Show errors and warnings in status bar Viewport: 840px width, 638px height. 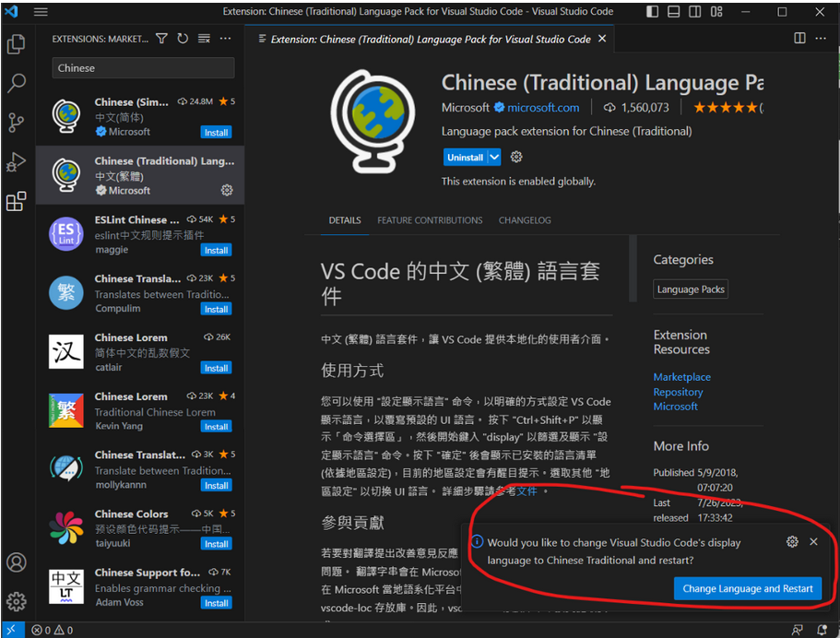tap(52, 631)
